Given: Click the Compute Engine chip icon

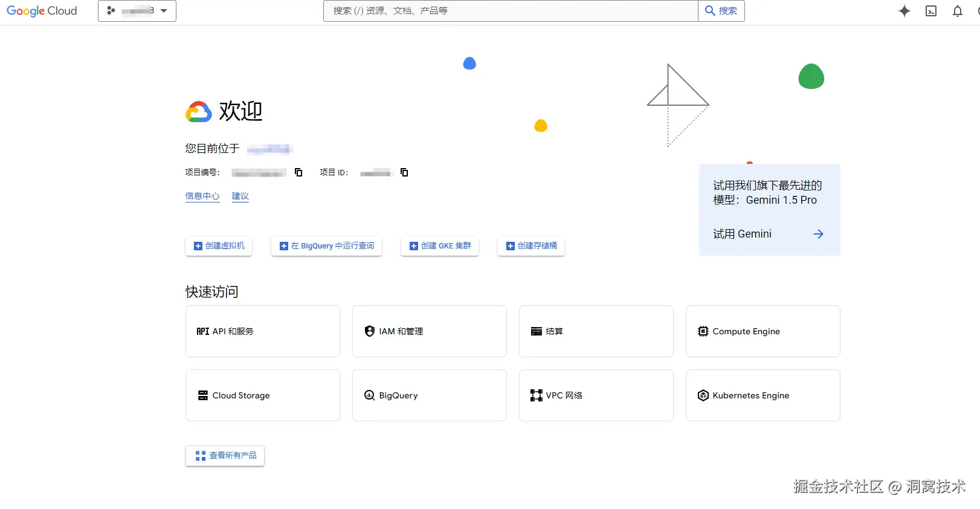Looking at the screenshot, I should click(703, 331).
